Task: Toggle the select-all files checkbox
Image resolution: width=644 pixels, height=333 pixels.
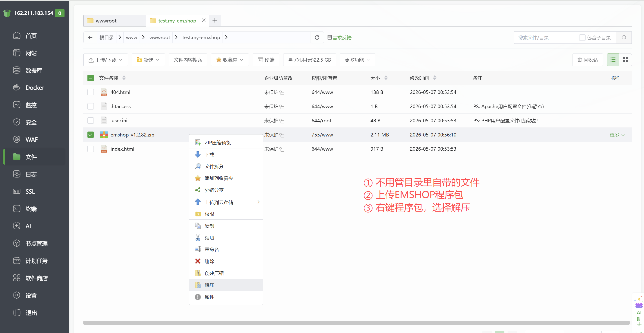Action: pos(91,78)
